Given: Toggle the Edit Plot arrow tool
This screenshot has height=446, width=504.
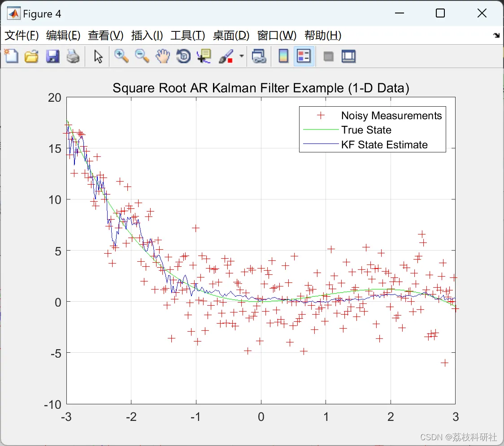Looking at the screenshot, I should pos(98,56).
